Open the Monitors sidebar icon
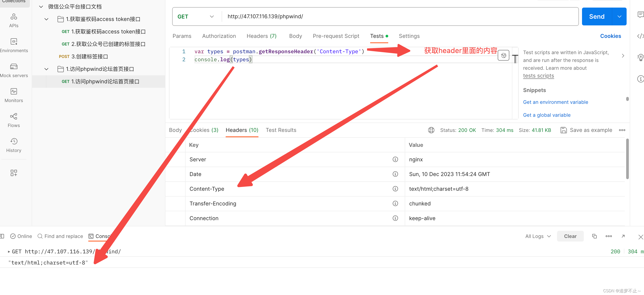Viewport: 644px width, 295px height. pos(14,95)
